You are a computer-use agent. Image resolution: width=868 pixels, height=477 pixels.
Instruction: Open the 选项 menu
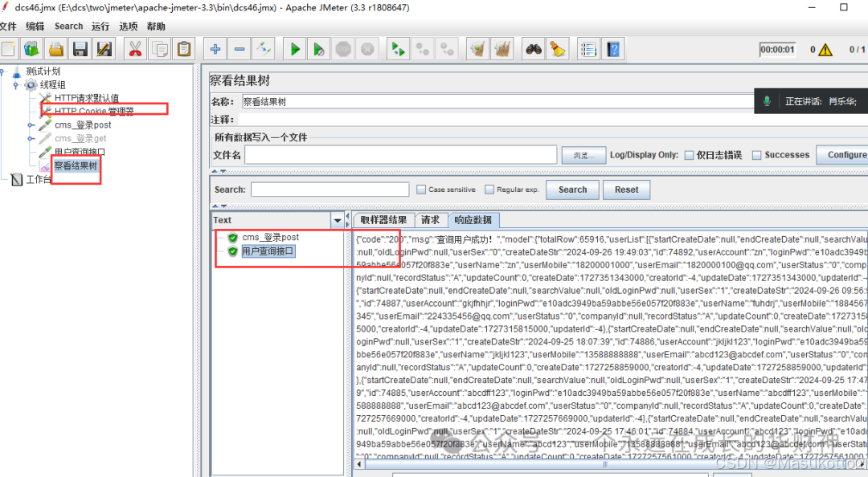(x=128, y=26)
